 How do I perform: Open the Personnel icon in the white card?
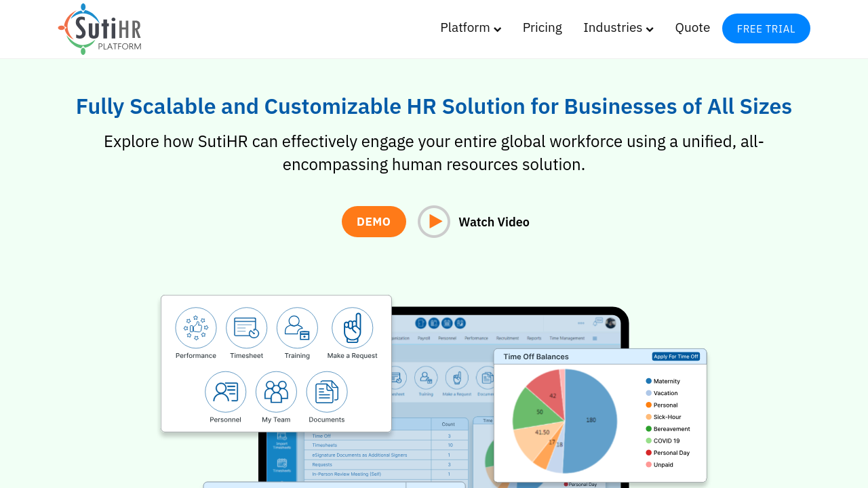226,392
